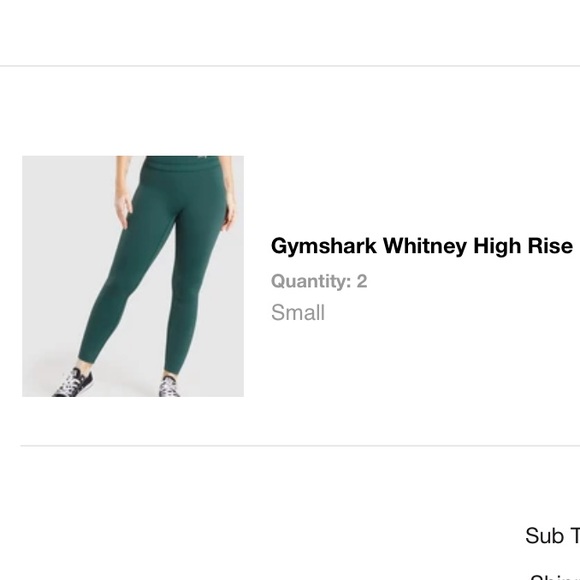580x580 pixels.
Task: Select the Quantity: 2 label
Action: point(319,281)
